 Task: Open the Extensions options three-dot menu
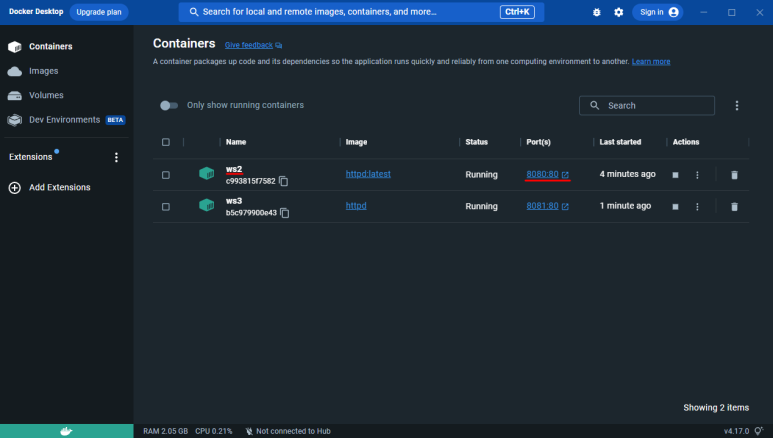116,157
